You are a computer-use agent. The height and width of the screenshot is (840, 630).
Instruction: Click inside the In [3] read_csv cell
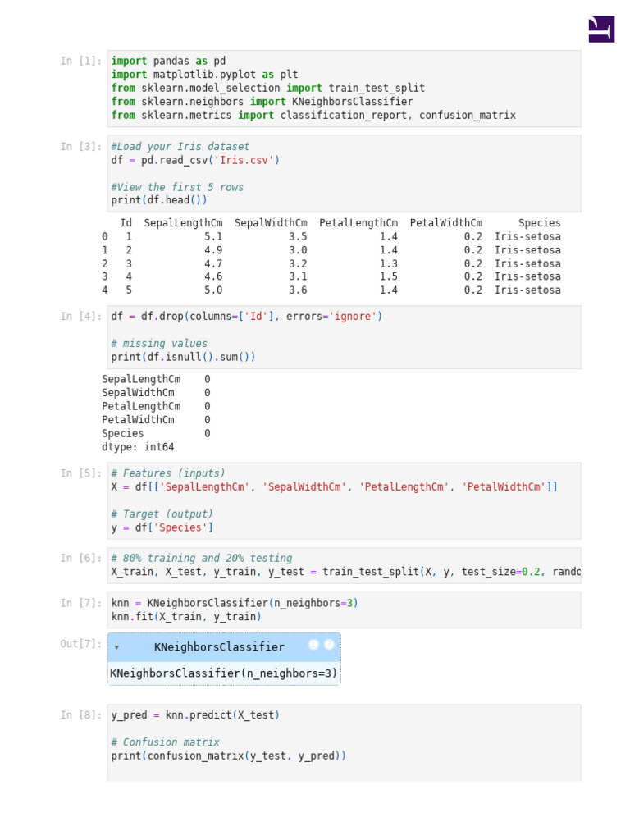(x=344, y=174)
